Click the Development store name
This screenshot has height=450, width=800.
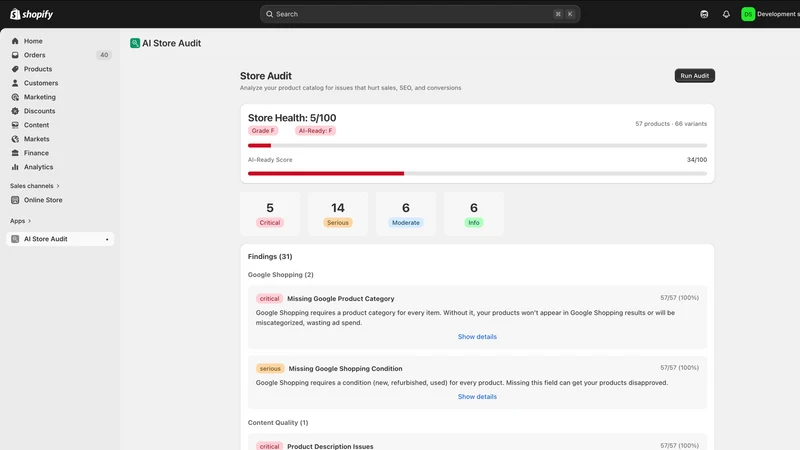pos(778,14)
